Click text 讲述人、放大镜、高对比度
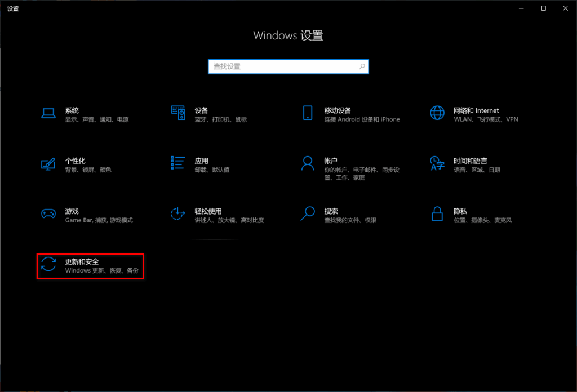This screenshot has width=577, height=392. tap(229, 220)
